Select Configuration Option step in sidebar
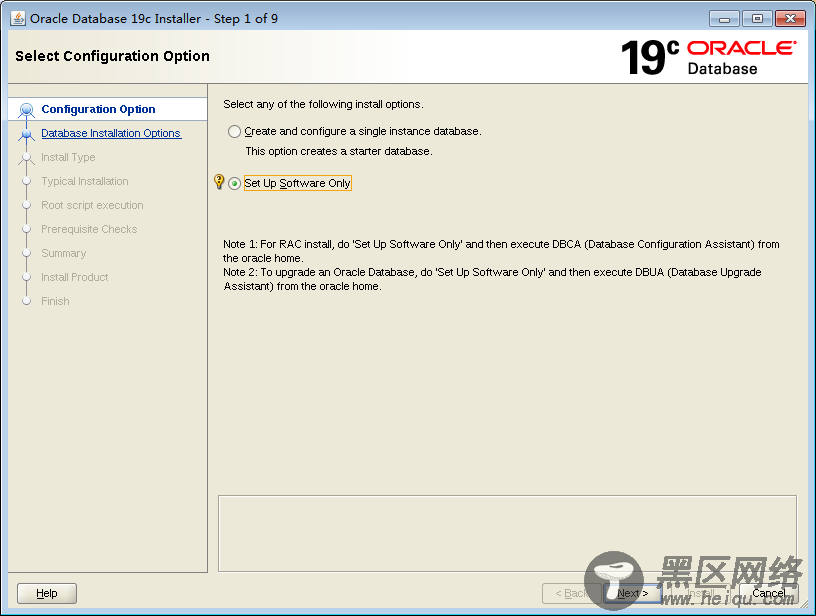Viewport: 816px width, 616px height. (98, 109)
